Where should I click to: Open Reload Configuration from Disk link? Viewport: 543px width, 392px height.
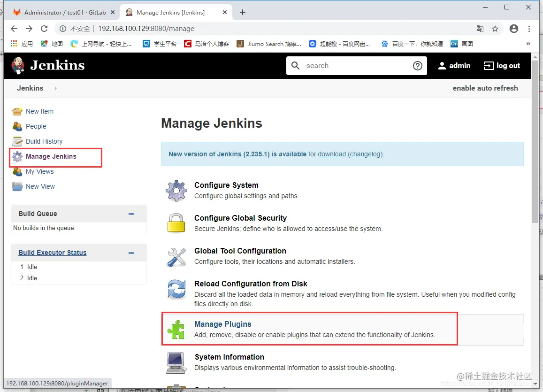[251, 284]
